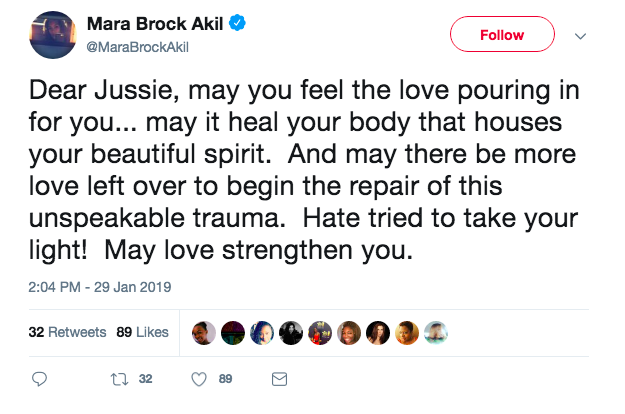The width and height of the screenshot is (625, 414).
Task: Expand the tweet options chevron
Action: click(580, 36)
